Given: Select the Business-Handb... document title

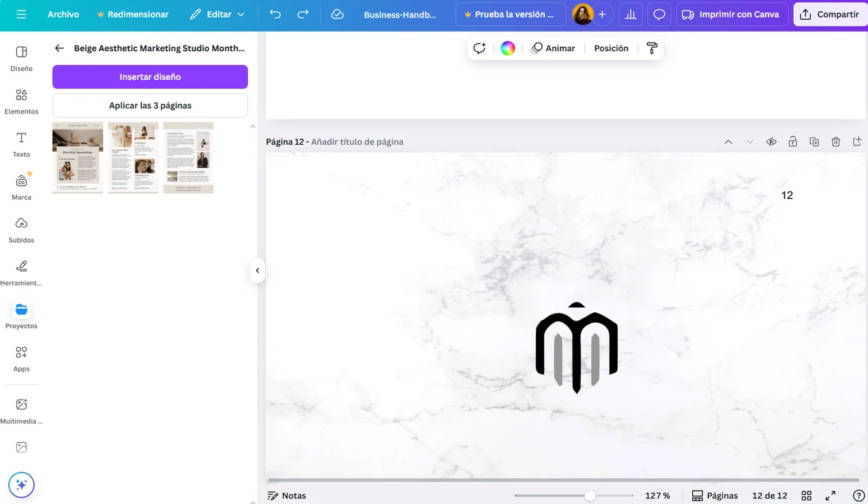Looking at the screenshot, I should click(400, 14).
